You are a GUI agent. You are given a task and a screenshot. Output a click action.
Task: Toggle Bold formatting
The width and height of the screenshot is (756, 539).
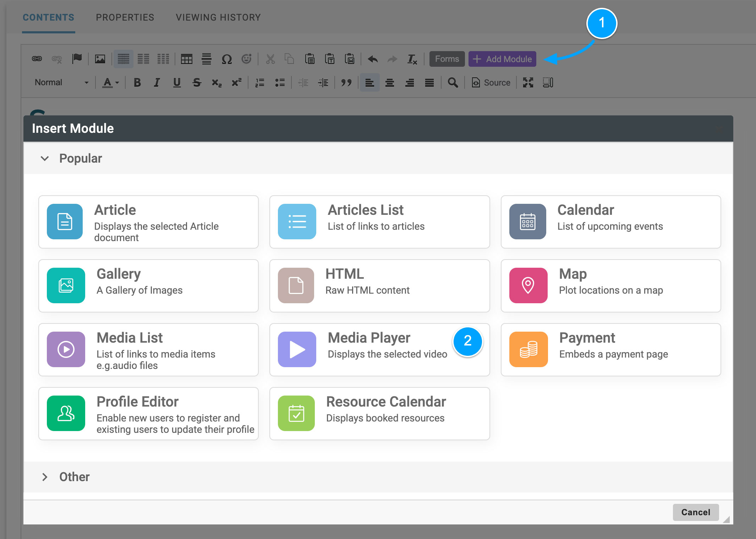tap(137, 83)
